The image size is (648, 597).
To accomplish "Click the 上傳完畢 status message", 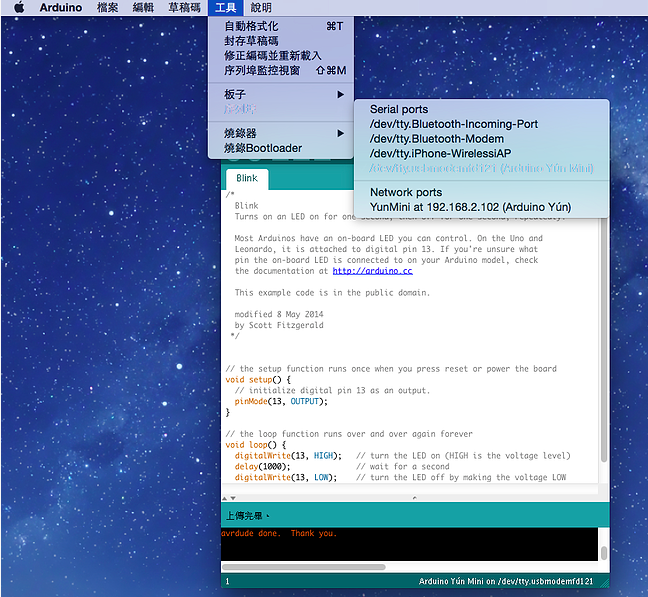I will [x=247, y=516].
